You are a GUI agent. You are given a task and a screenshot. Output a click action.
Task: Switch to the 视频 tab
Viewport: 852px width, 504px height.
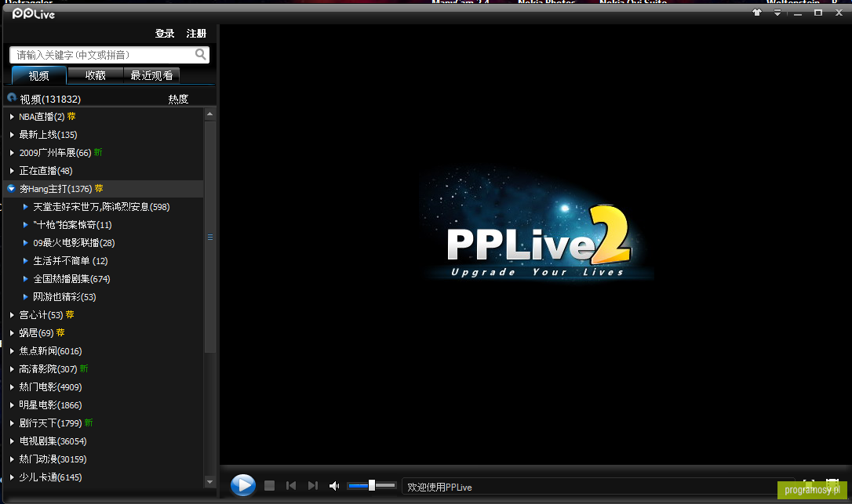pyautogui.click(x=39, y=75)
